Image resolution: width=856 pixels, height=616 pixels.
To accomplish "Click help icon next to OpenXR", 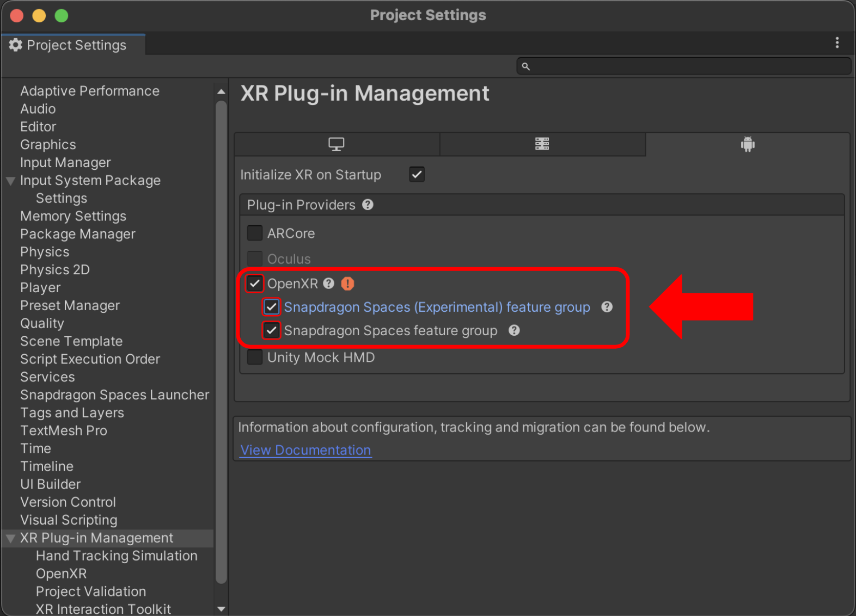I will 328,284.
